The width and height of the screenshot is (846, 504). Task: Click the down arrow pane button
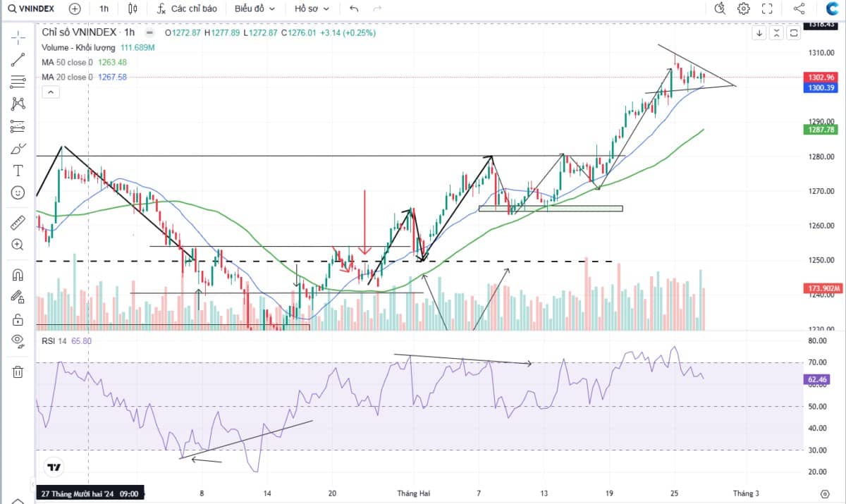[x=759, y=32]
